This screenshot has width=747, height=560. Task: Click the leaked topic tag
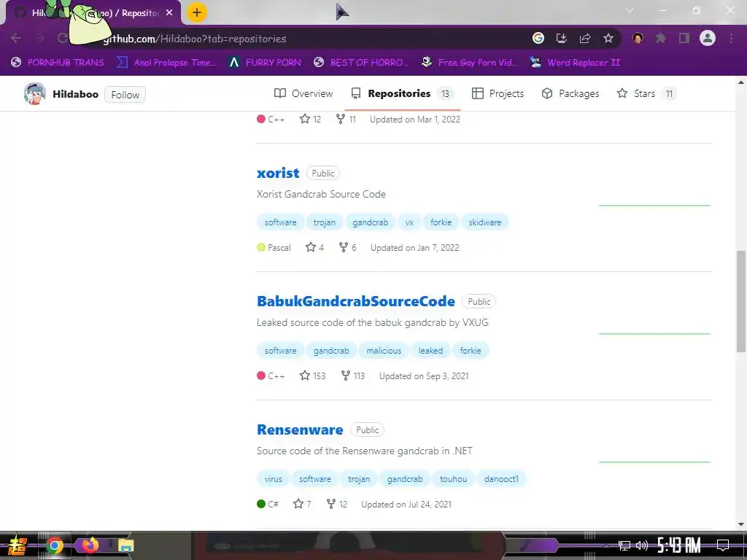click(430, 351)
